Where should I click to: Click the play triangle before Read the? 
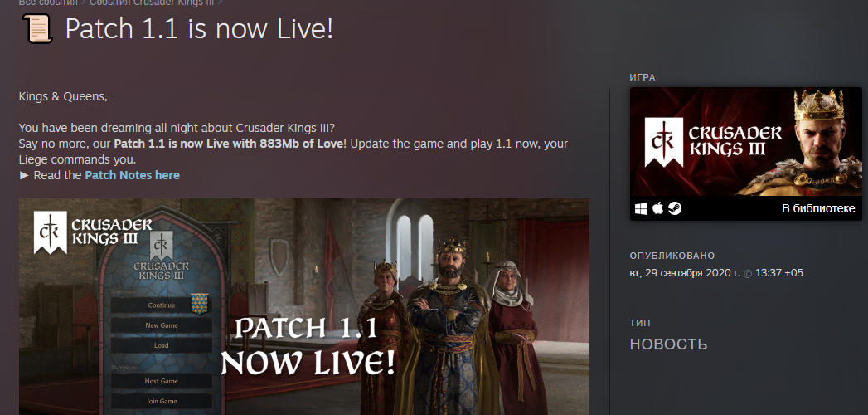point(24,175)
